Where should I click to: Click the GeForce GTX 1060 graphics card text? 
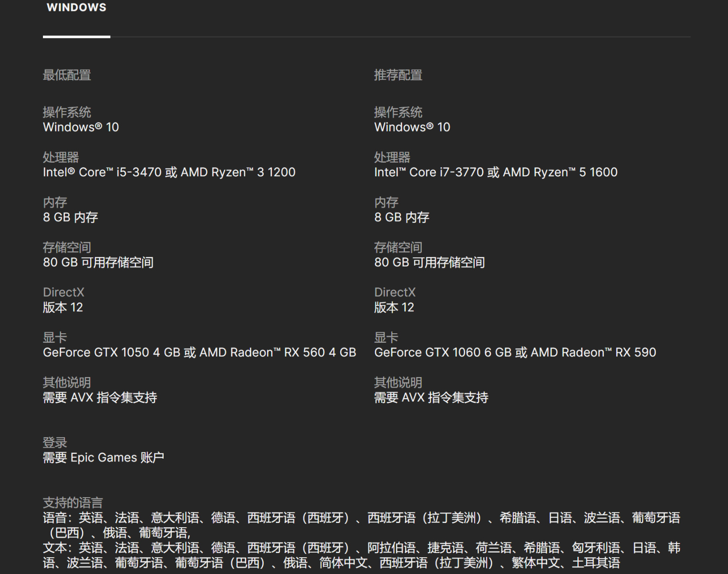515,353
